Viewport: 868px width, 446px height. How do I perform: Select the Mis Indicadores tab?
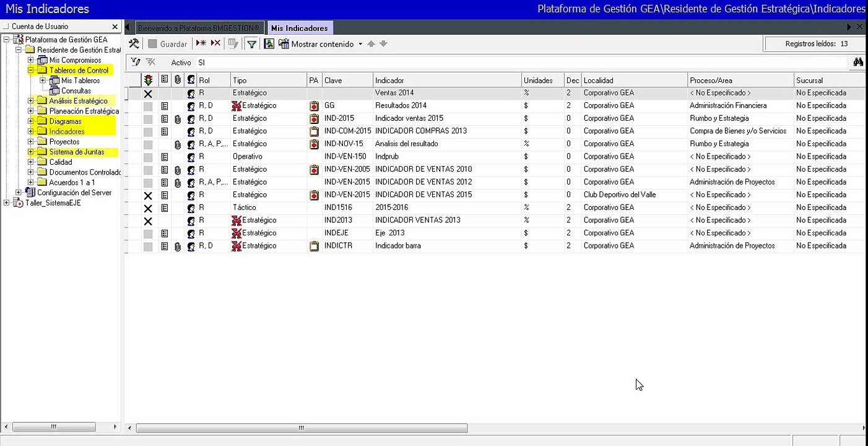pos(300,28)
